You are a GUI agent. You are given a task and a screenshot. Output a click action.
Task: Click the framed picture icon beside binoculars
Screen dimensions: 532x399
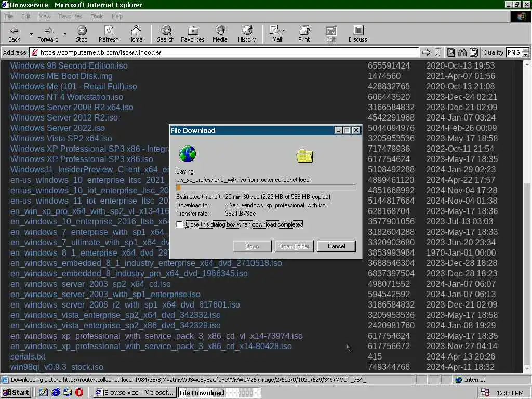450,52
